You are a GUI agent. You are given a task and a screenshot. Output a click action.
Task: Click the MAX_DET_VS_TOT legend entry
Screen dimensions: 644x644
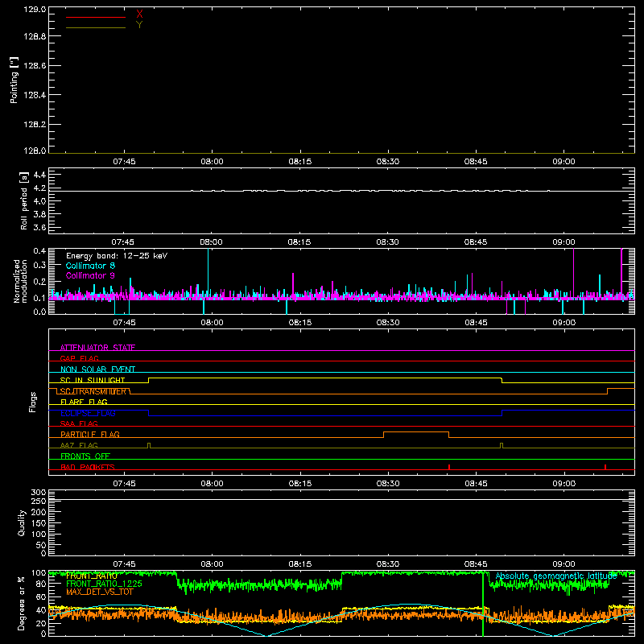point(100,592)
